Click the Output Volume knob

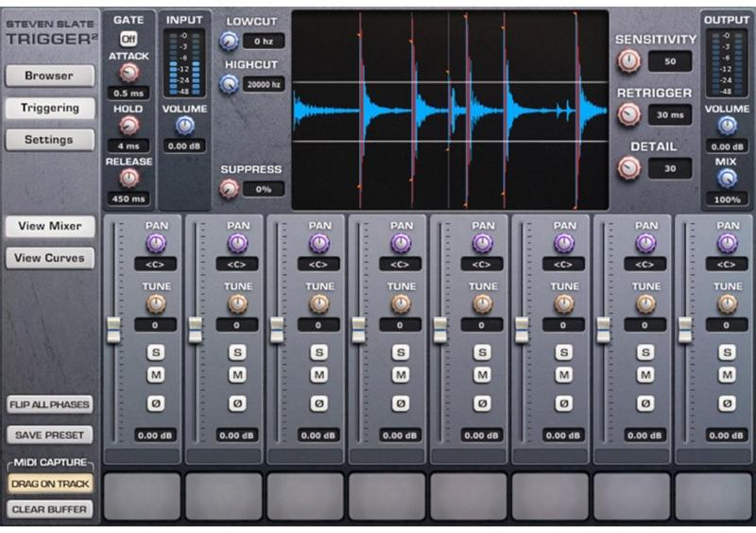coord(727,126)
